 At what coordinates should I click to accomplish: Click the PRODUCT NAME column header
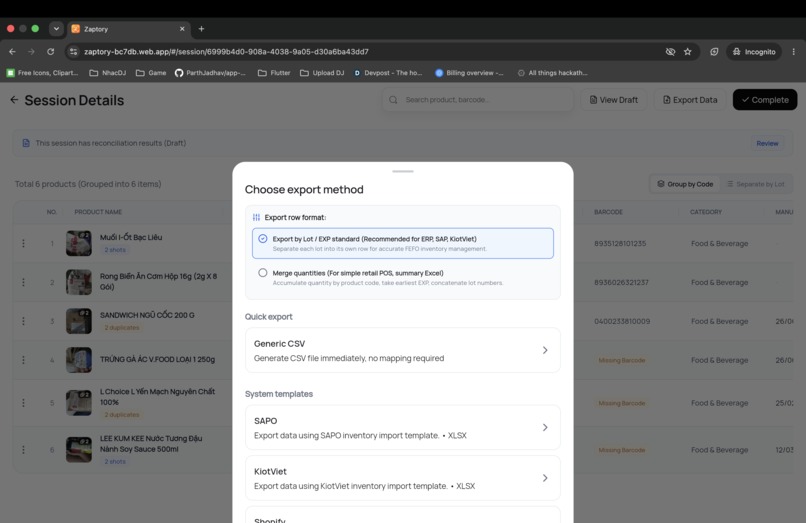tap(98, 212)
